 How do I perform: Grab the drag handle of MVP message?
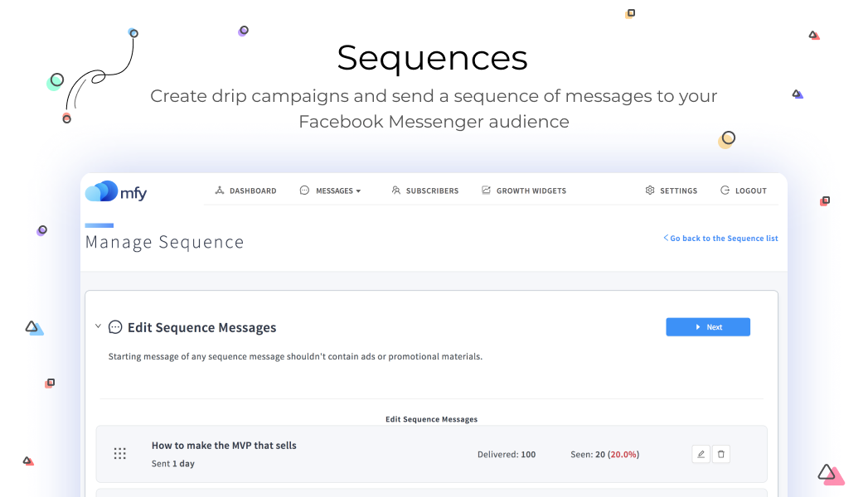point(119,454)
